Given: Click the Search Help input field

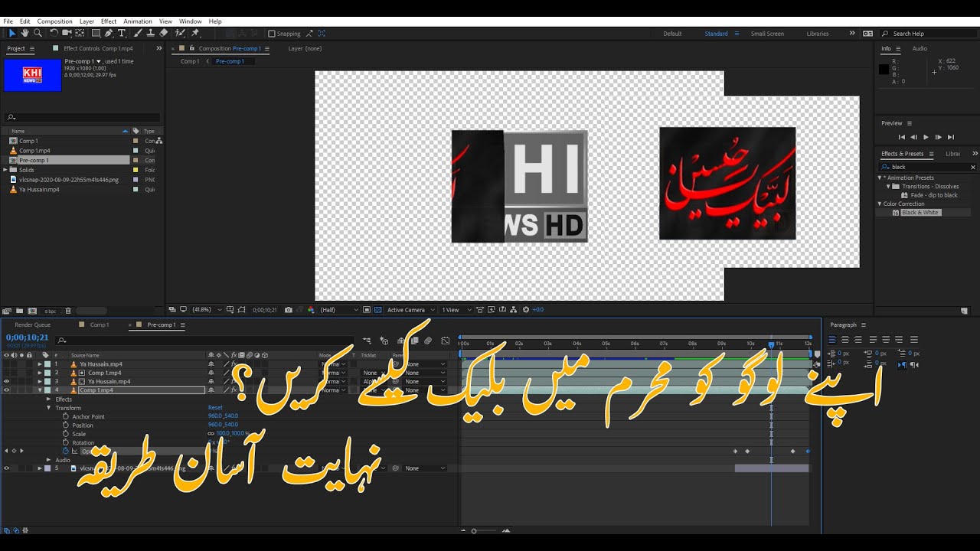Looking at the screenshot, I should pos(930,34).
